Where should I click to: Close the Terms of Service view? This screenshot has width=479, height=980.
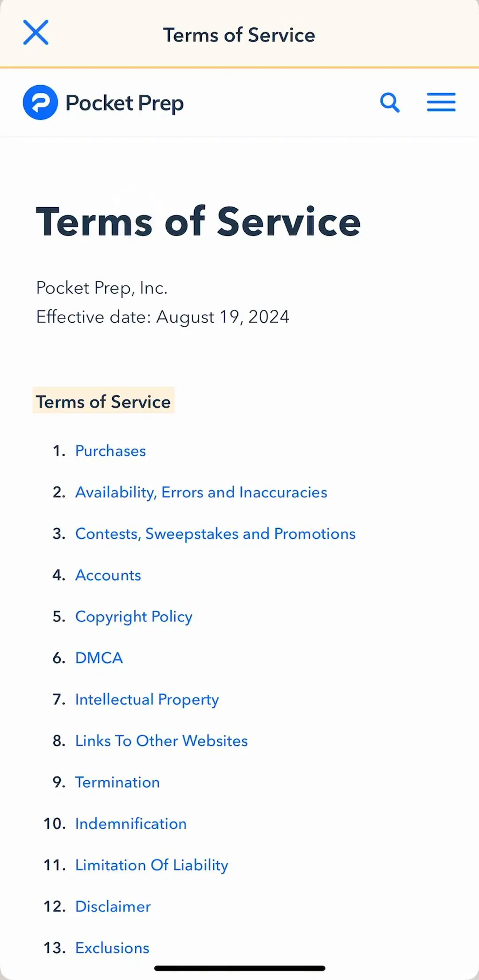coord(35,32)
